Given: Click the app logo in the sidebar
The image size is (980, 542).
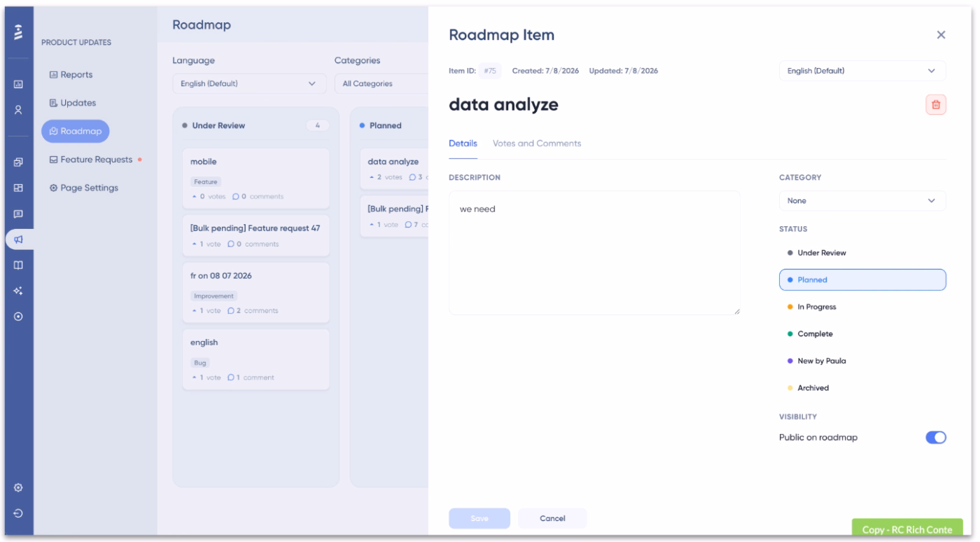Looking at the screenshot, I should [x=20, y=32].
